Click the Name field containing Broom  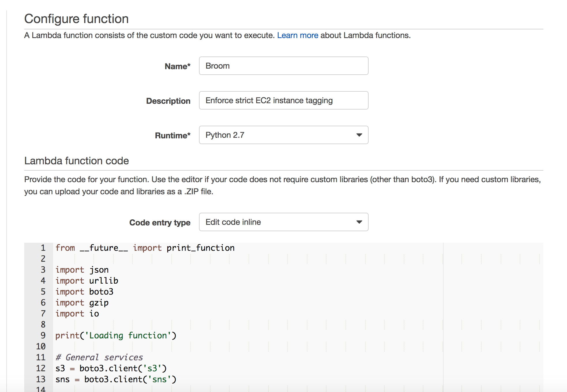[283, 66]
